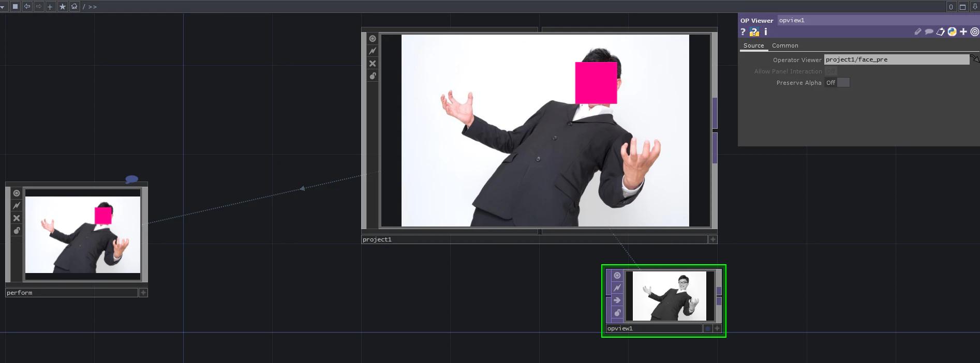
Task: Select the Python language icon
Action: 952,32
